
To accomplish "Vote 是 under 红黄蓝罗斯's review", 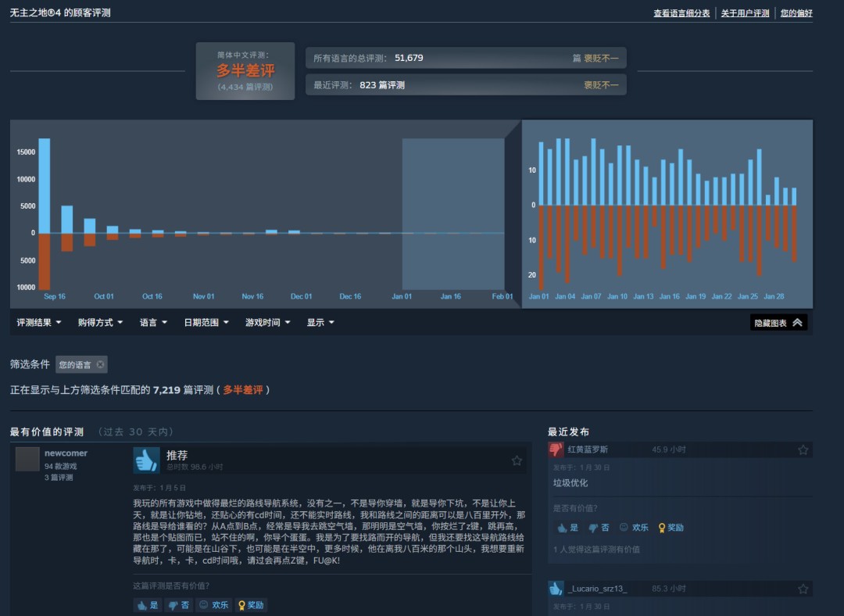I will pos(567,527).
